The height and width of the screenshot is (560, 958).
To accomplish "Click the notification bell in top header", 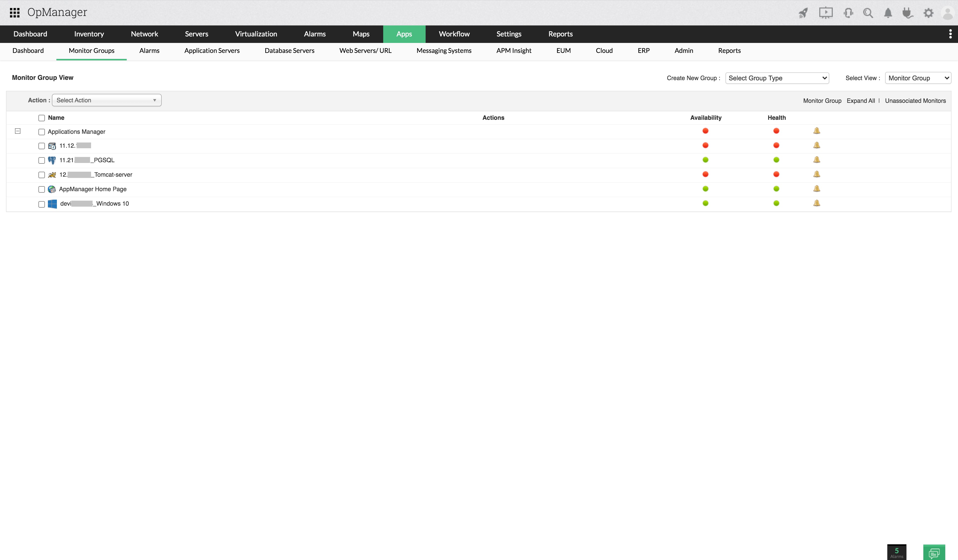I will coord(888,13).
